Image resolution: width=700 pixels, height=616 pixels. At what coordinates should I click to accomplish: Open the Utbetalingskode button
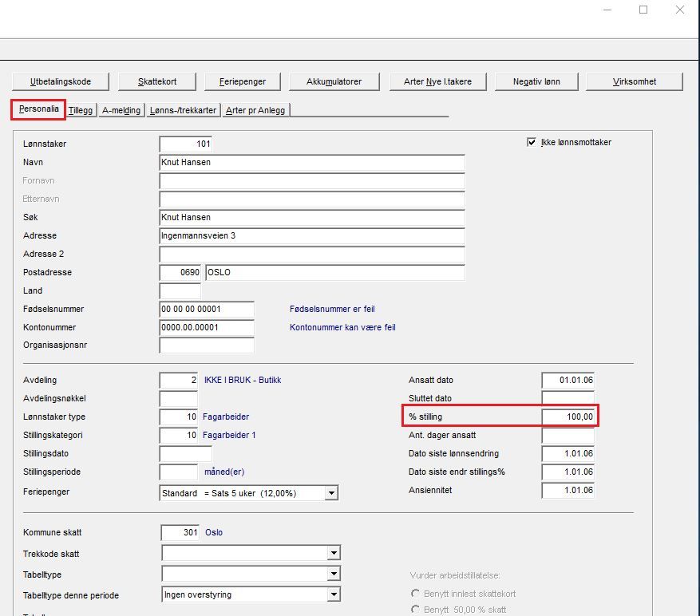(61, 81)
